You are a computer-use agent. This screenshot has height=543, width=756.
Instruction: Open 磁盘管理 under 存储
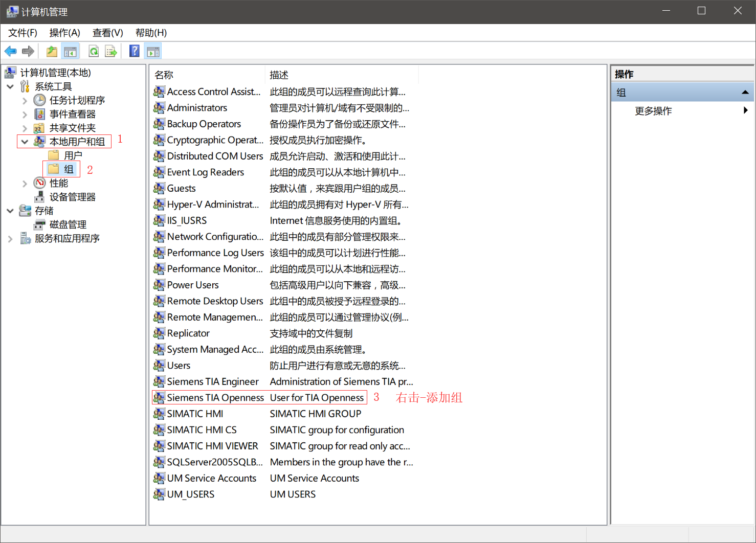(x=68, y=224)
